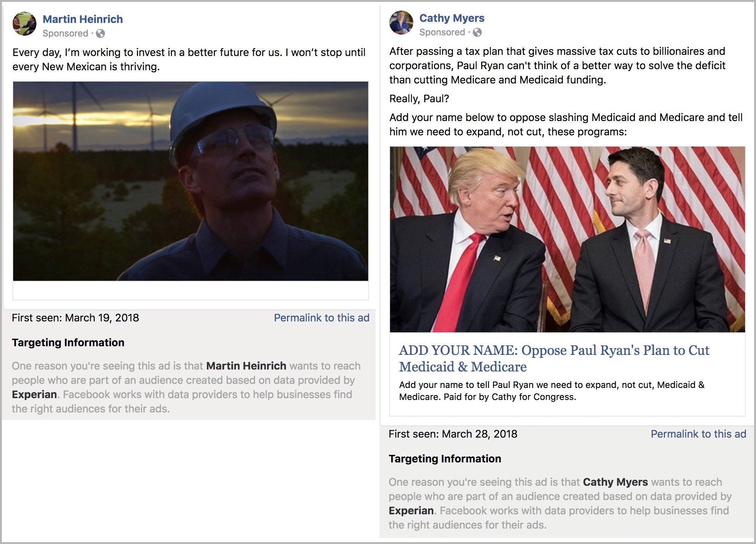Click globe icon under Cathy Myers

(x=477, y=32)
